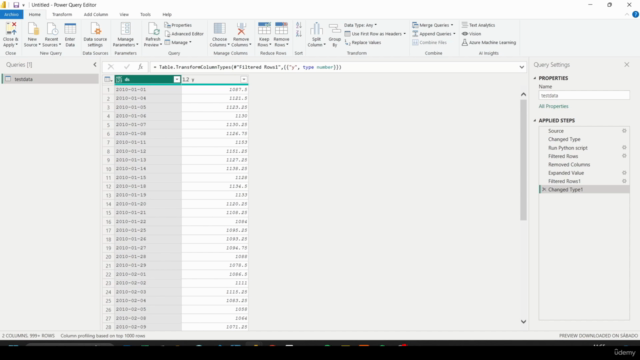Confirm formula with checkmark icon
The height and width of the screenshot is (360, 640).
click(127, 67)
